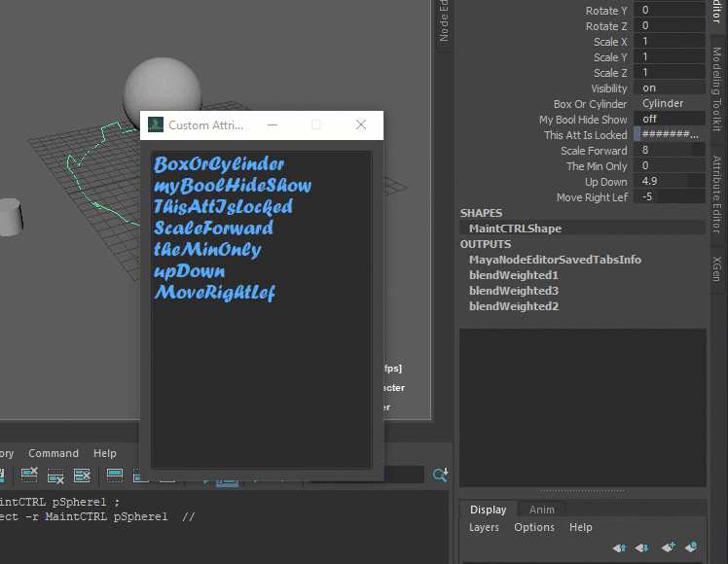Select MayaNodeEditorSavedTabsInfo output node

tap(555, 260)
